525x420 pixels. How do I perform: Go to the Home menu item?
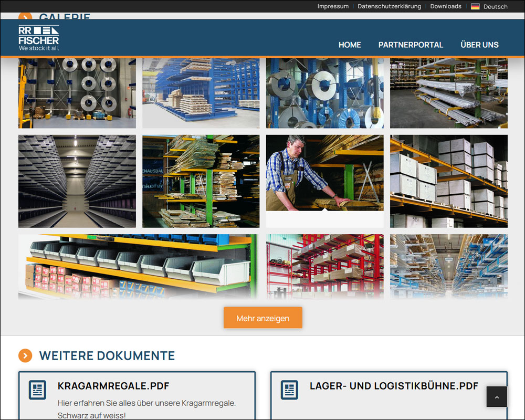350,45
